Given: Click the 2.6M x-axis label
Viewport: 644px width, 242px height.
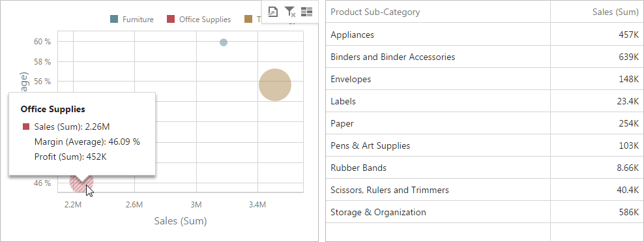Looking at the screenshot, I should [134, 205].
